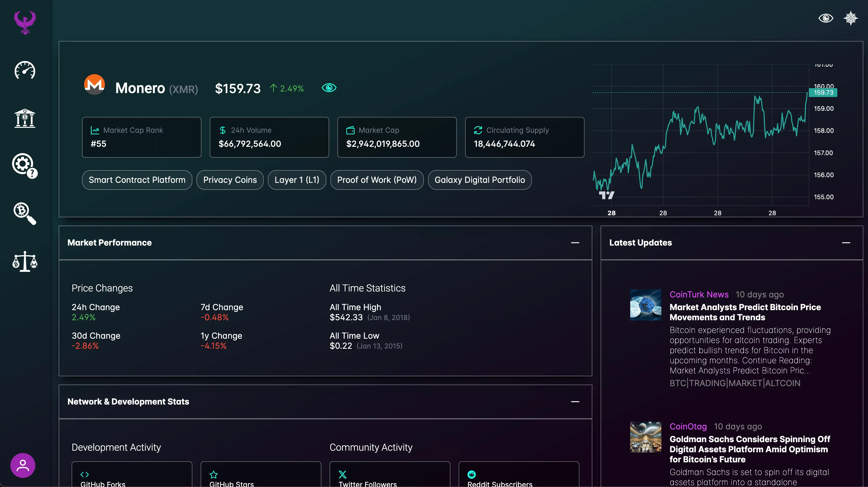Open the dashboard speedometer sidebar icon
The height and width of the screenshot is (487, 868).
[25, 70]
